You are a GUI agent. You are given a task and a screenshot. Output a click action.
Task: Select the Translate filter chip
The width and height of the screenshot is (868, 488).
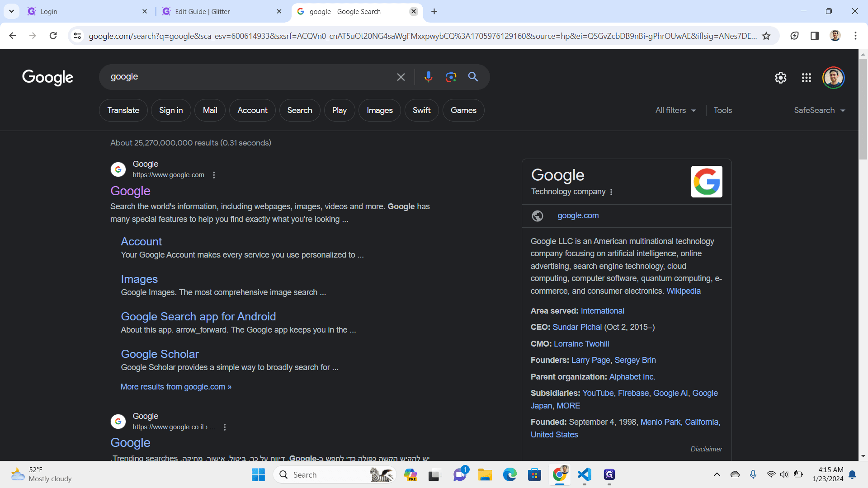coord(123,110)
